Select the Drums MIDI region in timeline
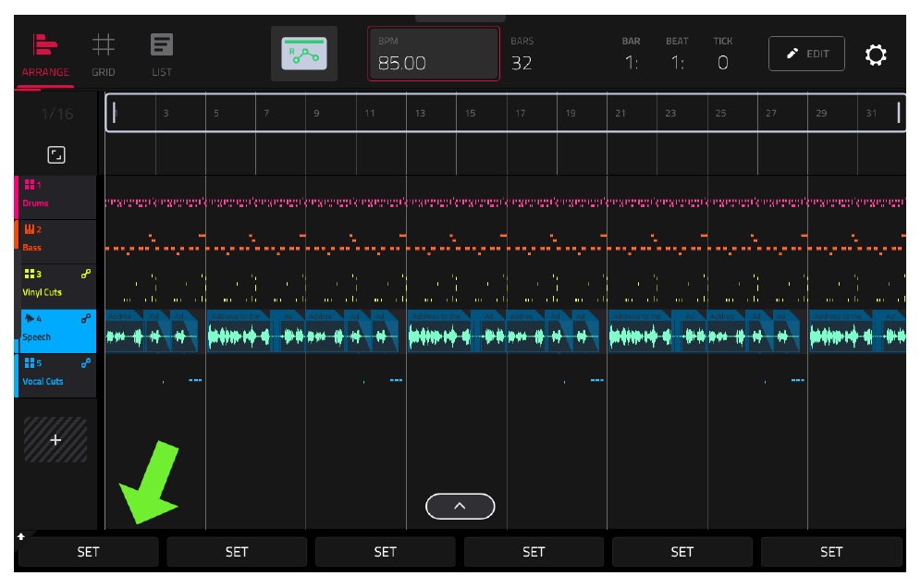This screenshot has height=588, width=921. click(505, 202)
